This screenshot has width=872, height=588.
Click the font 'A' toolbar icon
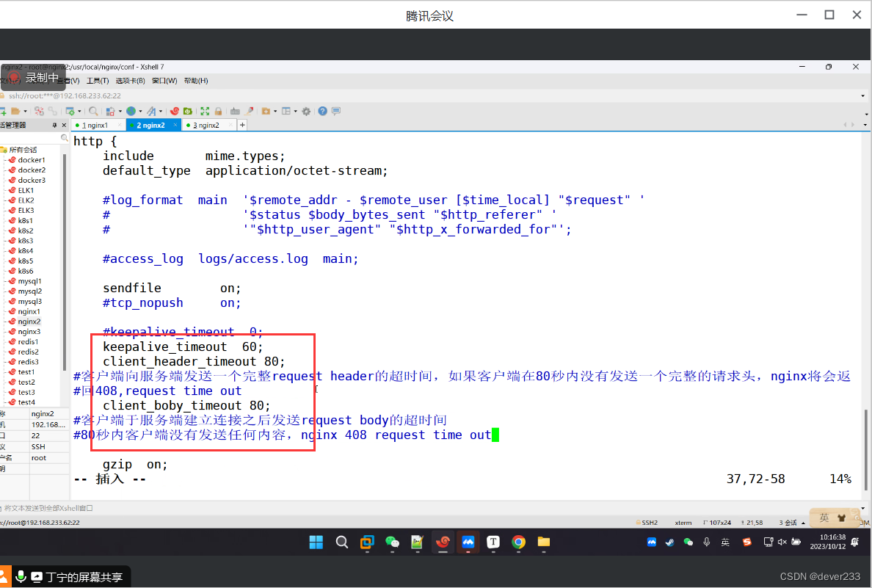(150, 112)
